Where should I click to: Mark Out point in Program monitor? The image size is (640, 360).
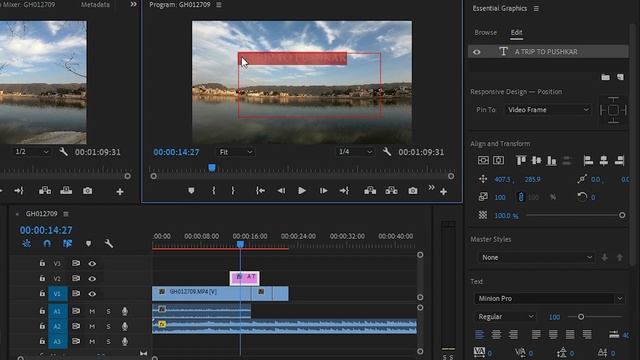tap(233, 191)
